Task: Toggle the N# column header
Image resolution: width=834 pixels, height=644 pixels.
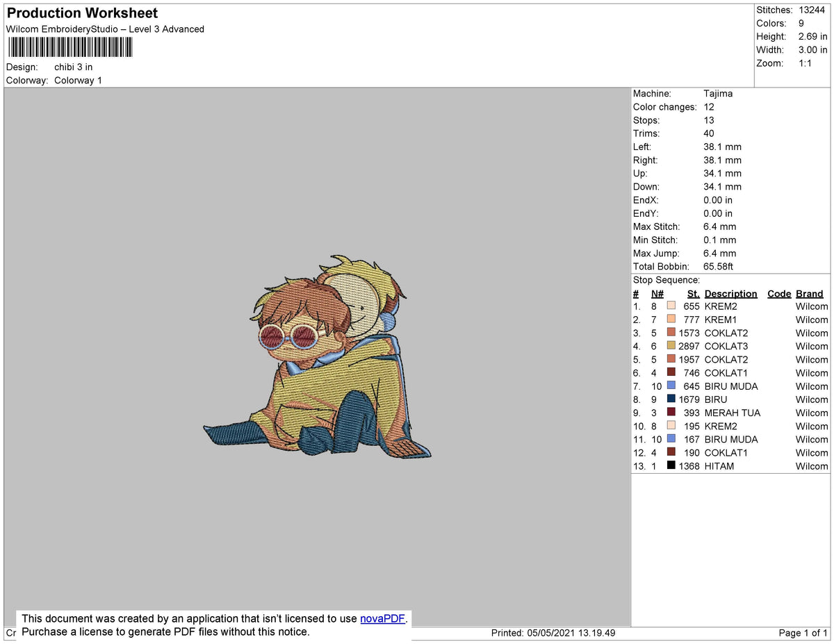Action: coord(657,293)
